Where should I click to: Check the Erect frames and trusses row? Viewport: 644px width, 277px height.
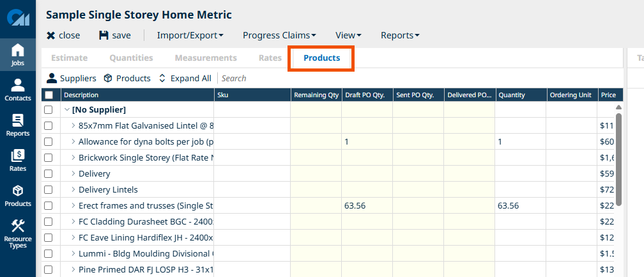tap(49, 205)
